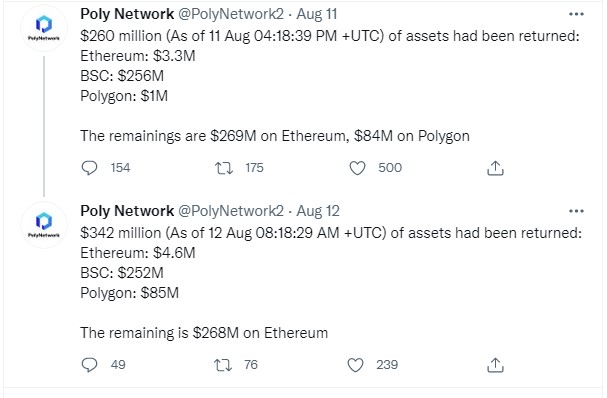
Task: Visit @PolyNetwork2 handle in first tweet
Action: pyautogui.click(x=231, y=14)
